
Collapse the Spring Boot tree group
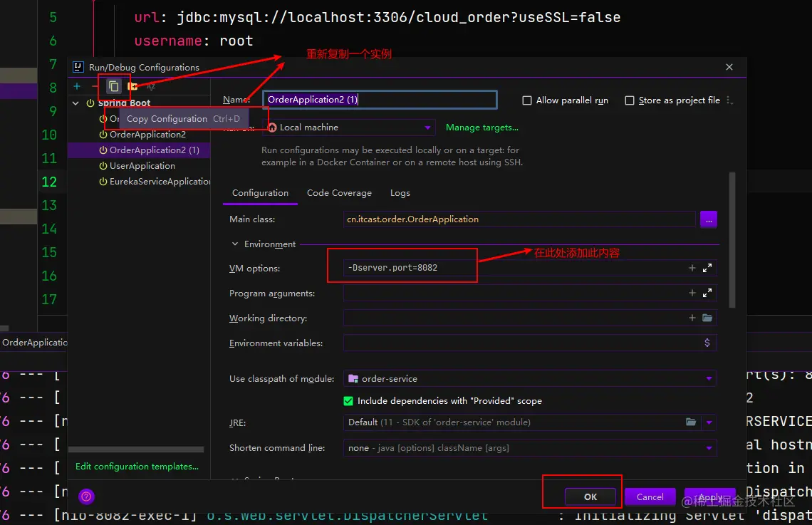(76, 103)
